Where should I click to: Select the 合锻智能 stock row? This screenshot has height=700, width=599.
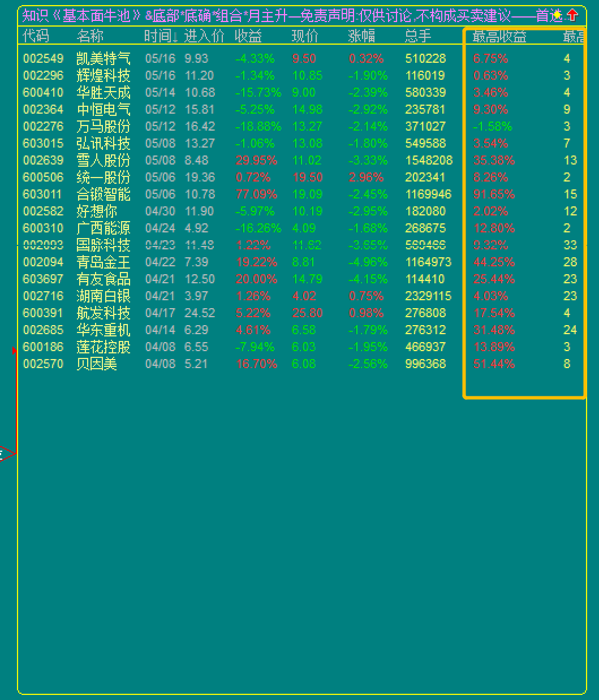[301, 194]
